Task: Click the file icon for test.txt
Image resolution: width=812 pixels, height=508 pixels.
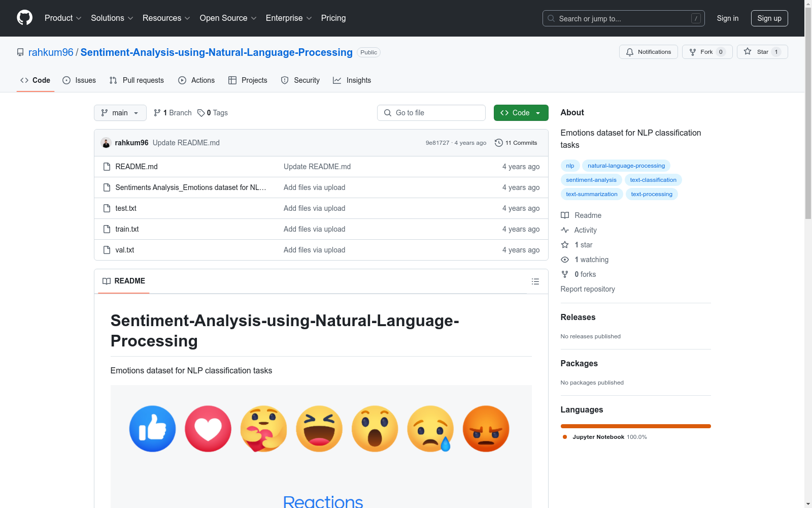Action: coord(107,208)
